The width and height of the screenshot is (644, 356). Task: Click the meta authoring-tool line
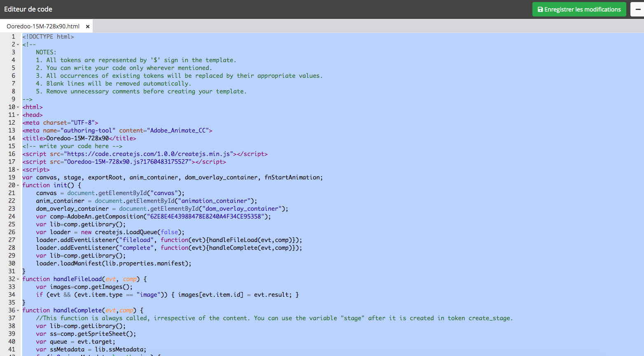coord(117,130)
